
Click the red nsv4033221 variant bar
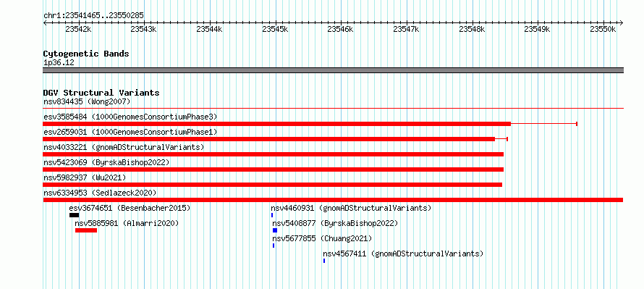(x=273, y=154)
